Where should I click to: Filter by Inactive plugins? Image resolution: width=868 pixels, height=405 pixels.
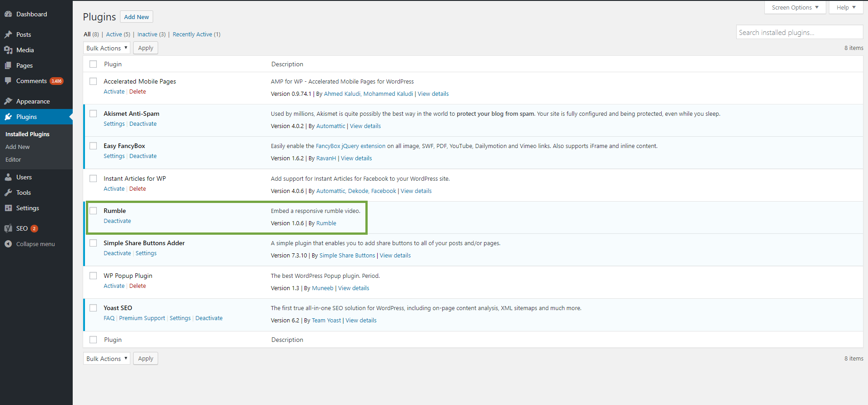(x=147, y=34)
